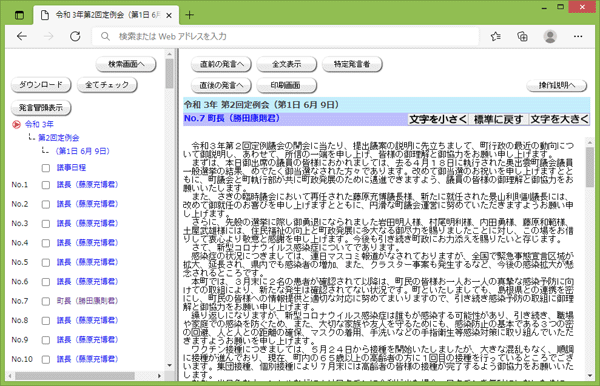
Task: Click the left panel vertical scrollbar thumb
Action: [170, 73]
